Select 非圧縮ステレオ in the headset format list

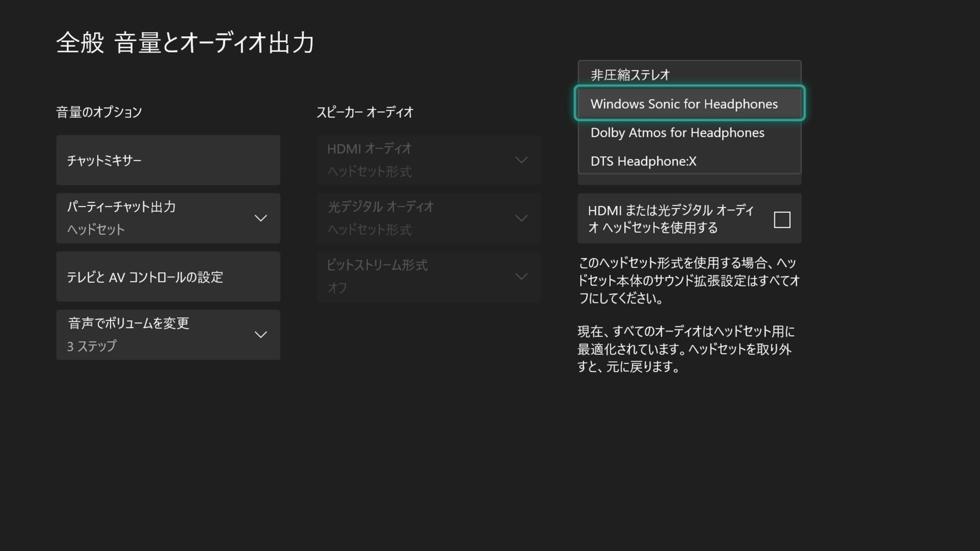click(x=689, y=74)
